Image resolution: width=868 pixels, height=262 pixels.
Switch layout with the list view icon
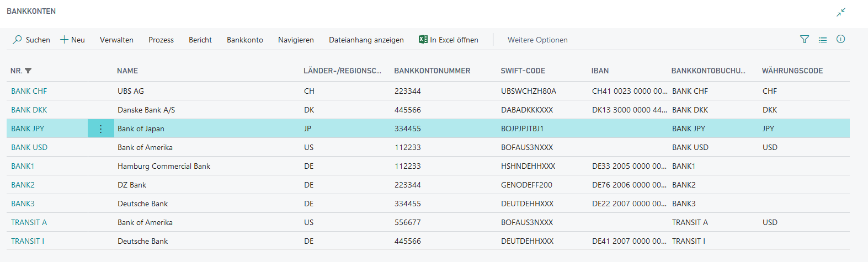[823, 39]
